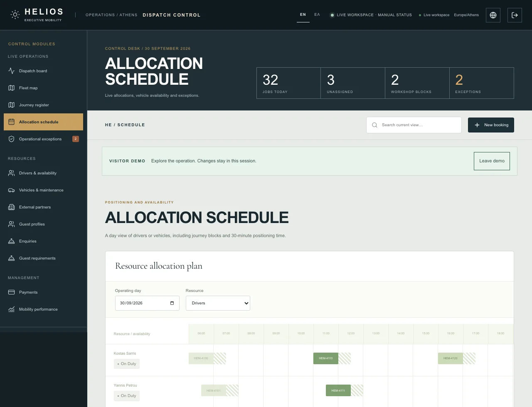The image size is (532, 407).
Task: Open Fleet map icon
Action: [12, 88]
